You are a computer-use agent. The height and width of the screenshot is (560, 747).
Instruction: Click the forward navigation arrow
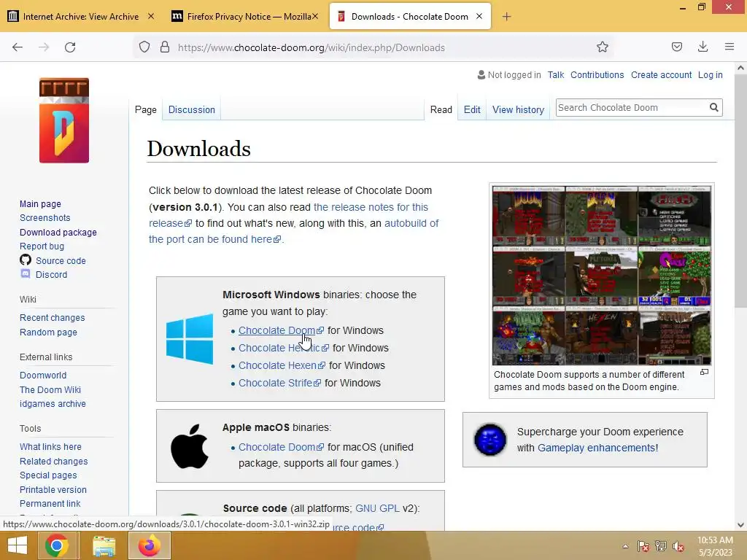[44, 47]
